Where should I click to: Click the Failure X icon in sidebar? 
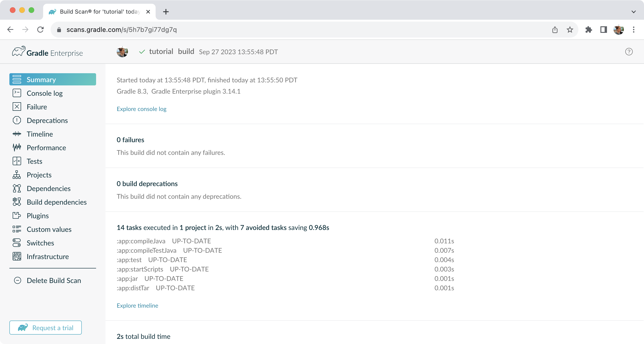coord(17,107)
